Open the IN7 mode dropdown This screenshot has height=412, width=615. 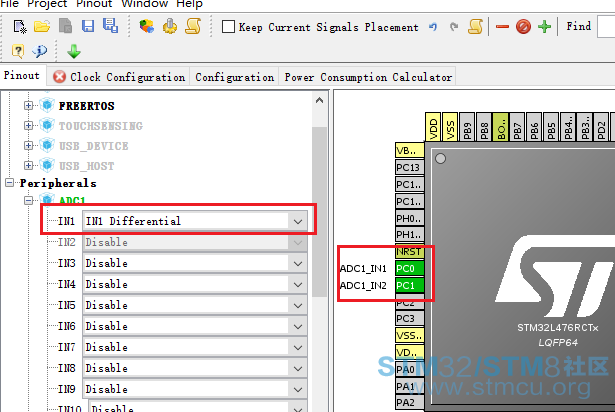tap(298, 347)
